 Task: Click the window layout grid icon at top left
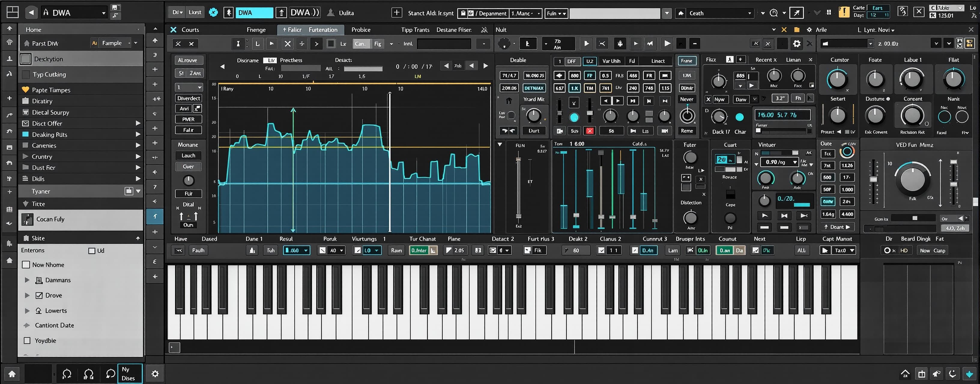click(13, 12)
